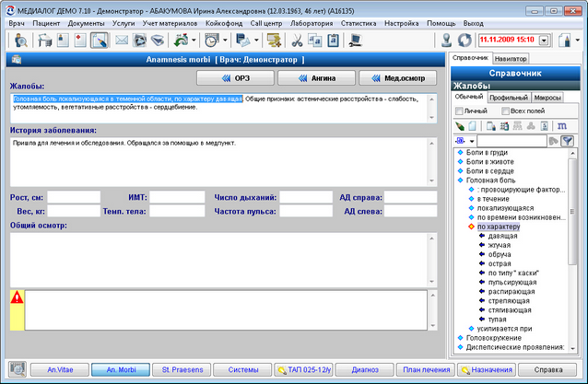Click the patient search icon with magnifier
588x384 pixels.
pyautogui.click(x=20, y=41)
